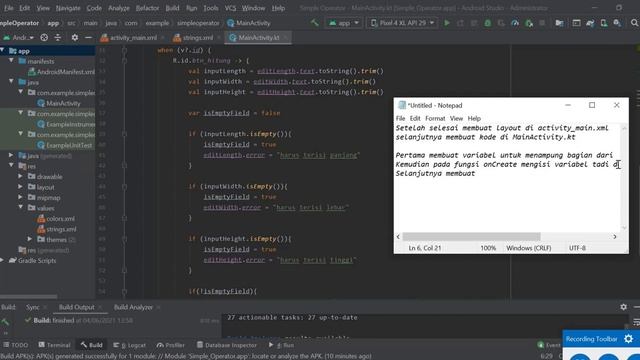The width and height of the screenshot is (640, 360).
Task: Expand Gradle Scripts node
Action: [x=2, y=260]
